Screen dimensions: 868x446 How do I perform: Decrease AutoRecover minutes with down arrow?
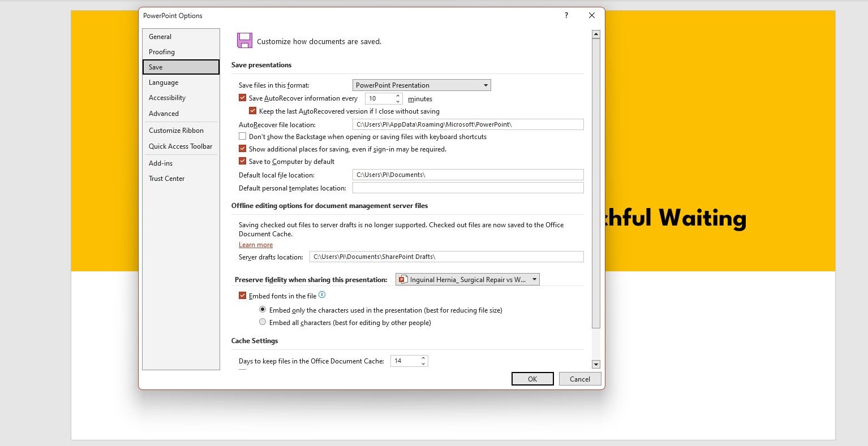[398, 101]
